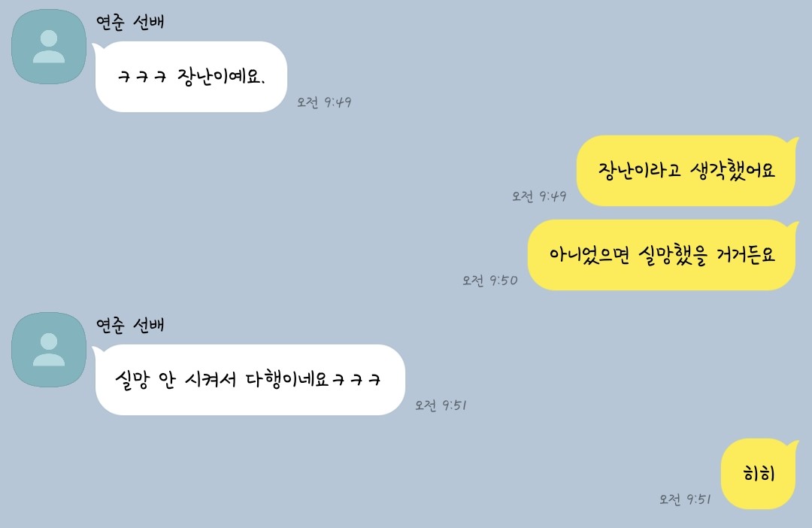
Task: Open 연준 선배's avatar beside the 다행이네요 message
Action: pos(49,350)
